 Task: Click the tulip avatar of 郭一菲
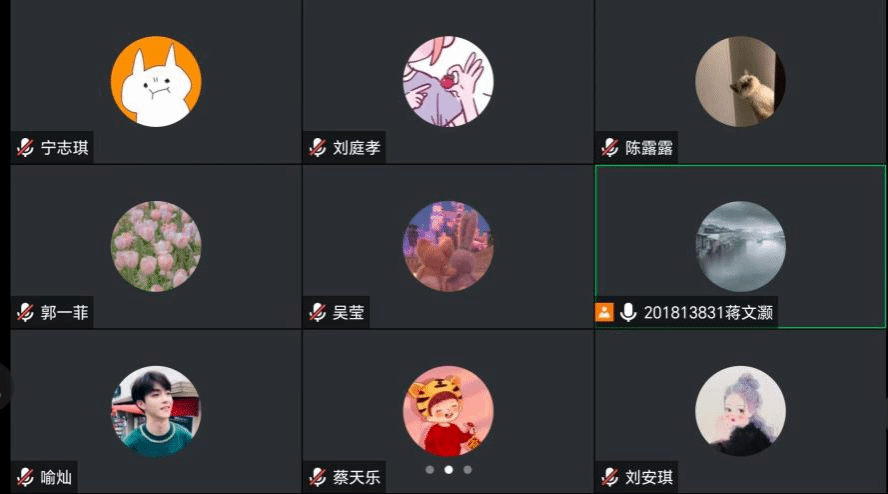(156, 246)
